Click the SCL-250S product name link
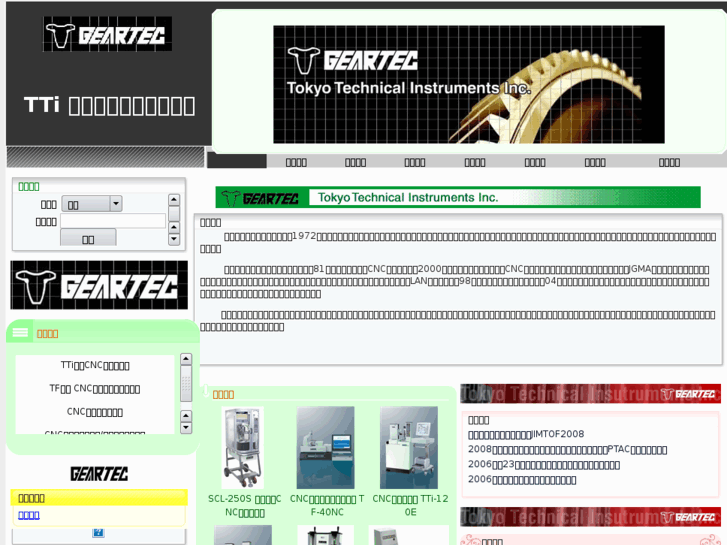 (244, 506)
